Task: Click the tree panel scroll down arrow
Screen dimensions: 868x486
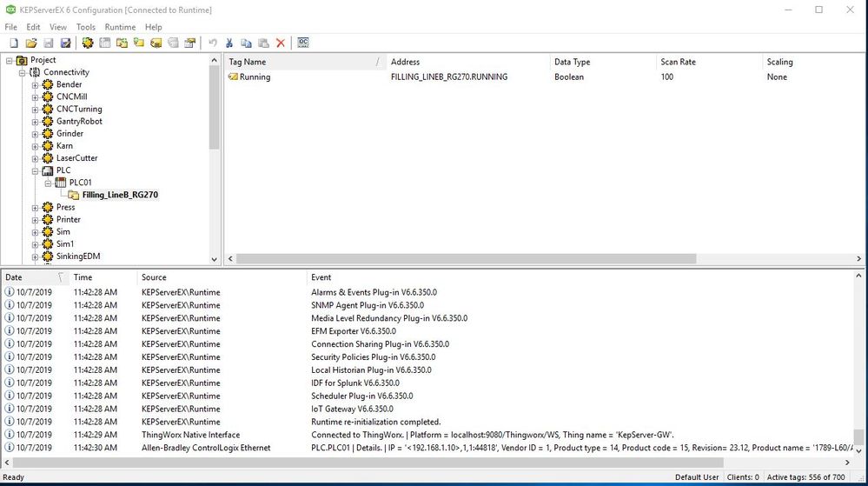Action: click(x=215, y=259)
